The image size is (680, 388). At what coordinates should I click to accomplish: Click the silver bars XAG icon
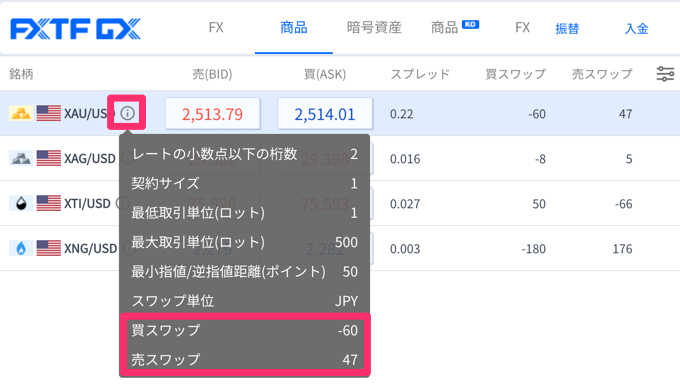coord(21,158)
